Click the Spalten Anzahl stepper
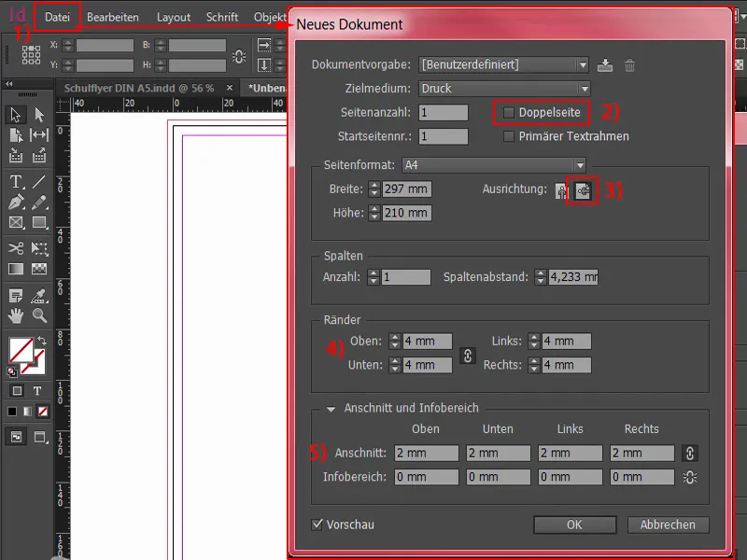747x560 pixels. coord(373,276)
